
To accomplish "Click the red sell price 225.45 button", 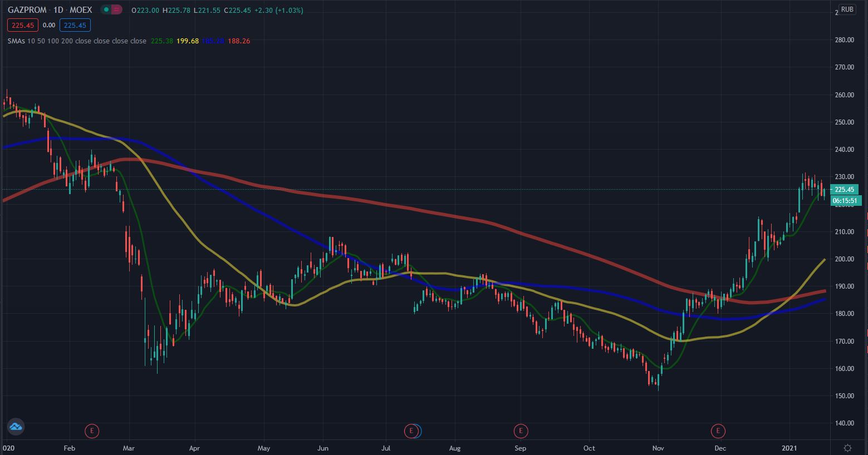I will point(23,25).
